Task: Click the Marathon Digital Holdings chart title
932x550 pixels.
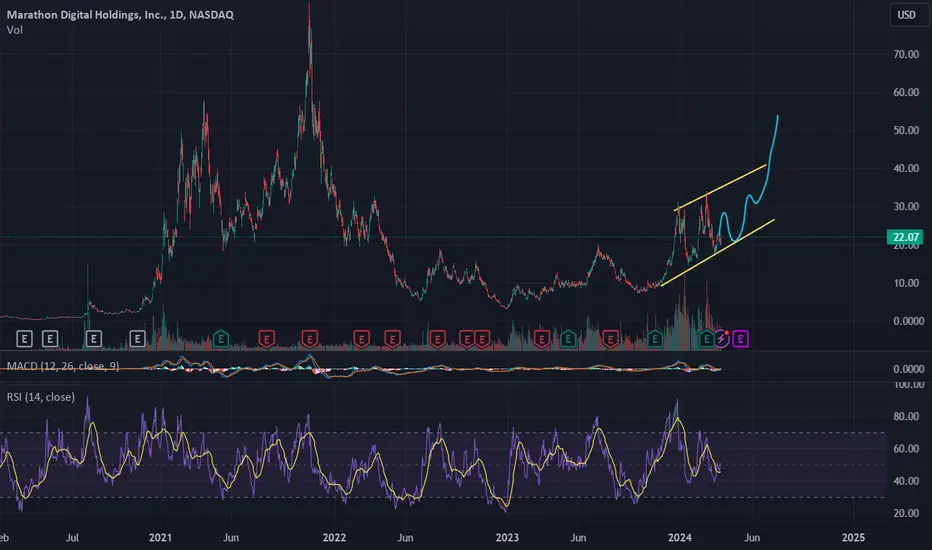Action: pos(120,14)
